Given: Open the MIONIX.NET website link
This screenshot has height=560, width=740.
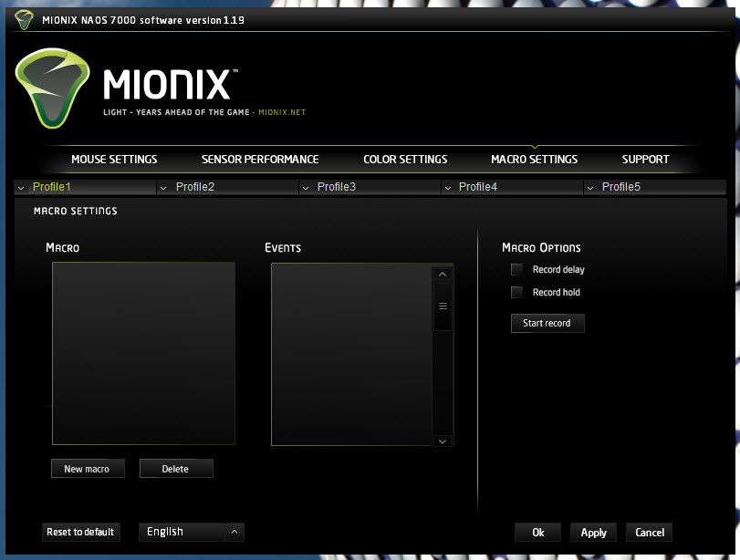Looking at the screenshot, I should [x=282, y=112].
